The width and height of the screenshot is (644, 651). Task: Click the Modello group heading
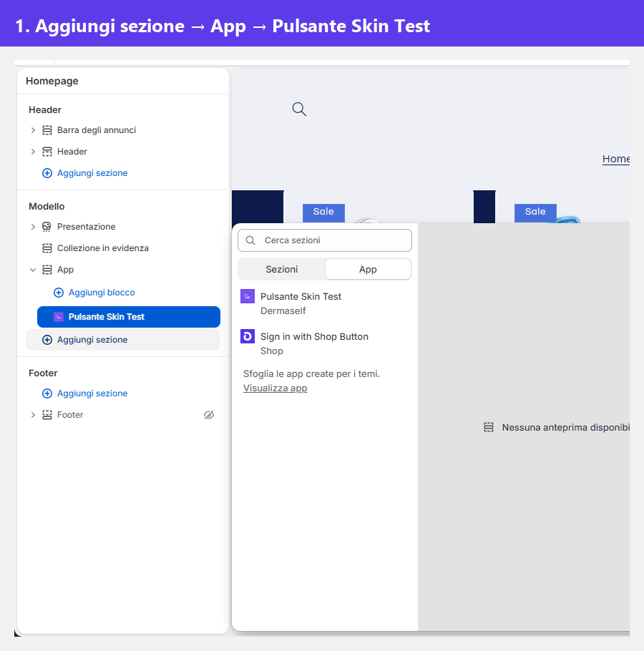pos(47,206)
